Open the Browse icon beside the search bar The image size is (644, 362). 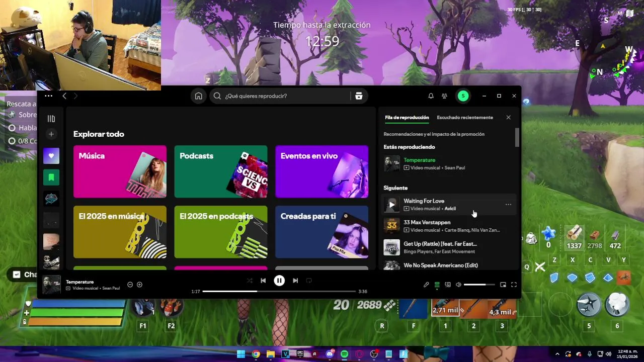[359, 96]
